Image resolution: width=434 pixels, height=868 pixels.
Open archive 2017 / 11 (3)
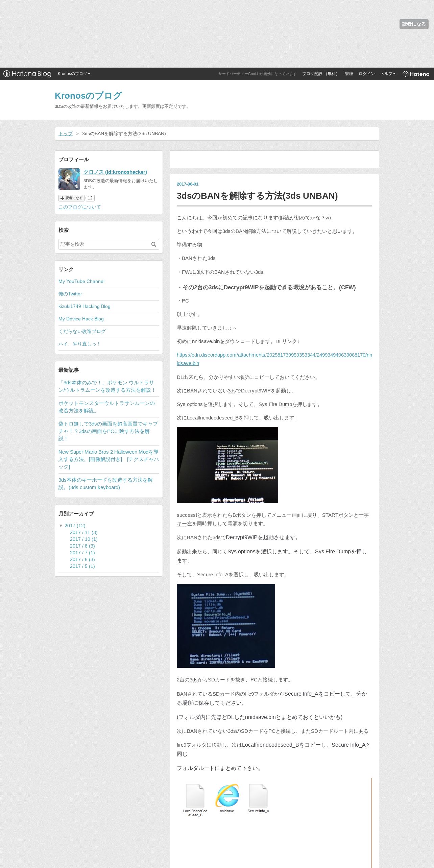click(x=84, y=532)
